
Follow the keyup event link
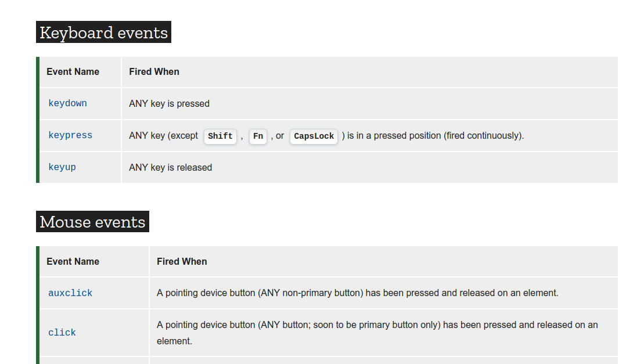pyautogui.click(x=62, y=167)
